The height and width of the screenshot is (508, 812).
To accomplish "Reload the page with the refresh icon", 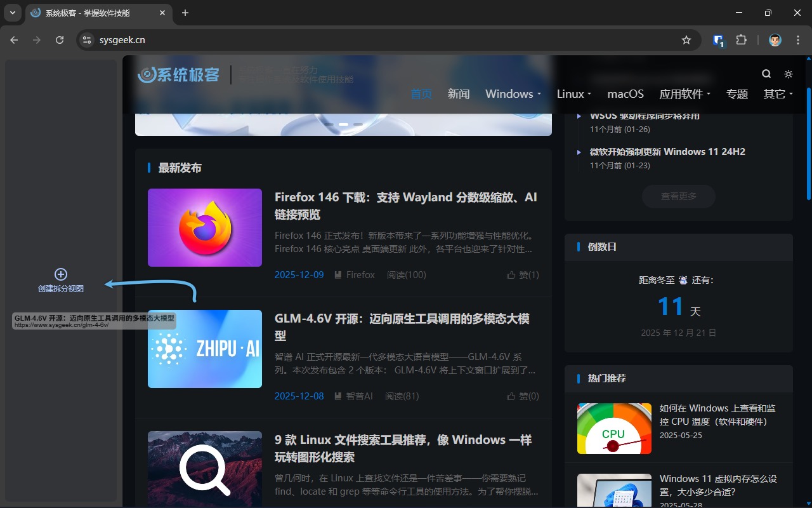I will tap(60, 39).
